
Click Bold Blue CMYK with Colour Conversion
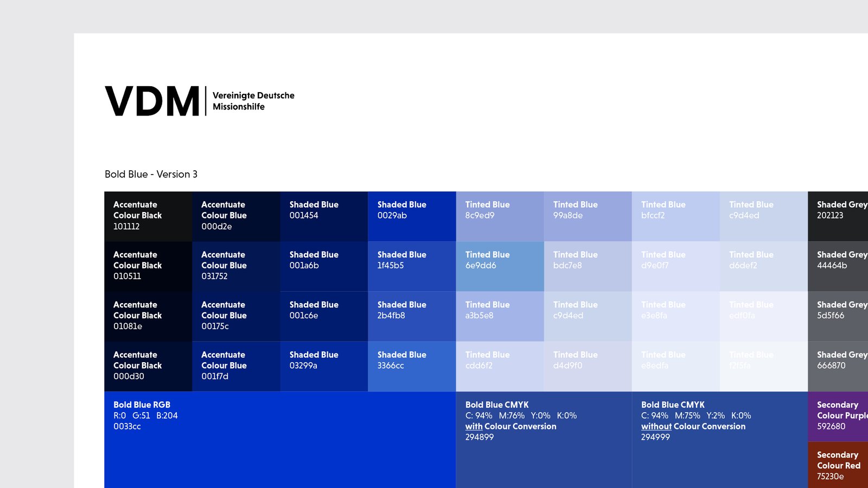[544, 439]
